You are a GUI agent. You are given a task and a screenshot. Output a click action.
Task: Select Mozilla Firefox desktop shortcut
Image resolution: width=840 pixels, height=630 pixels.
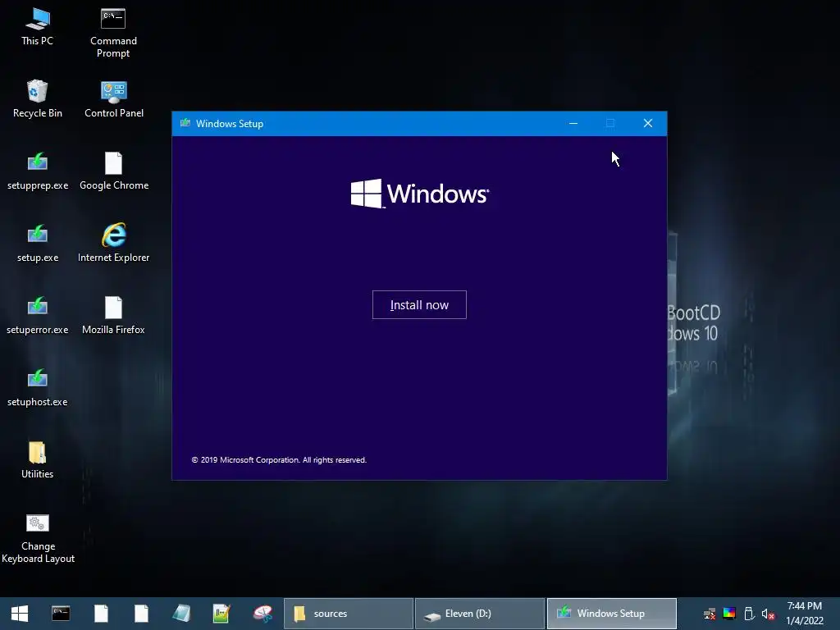point(113,316)
